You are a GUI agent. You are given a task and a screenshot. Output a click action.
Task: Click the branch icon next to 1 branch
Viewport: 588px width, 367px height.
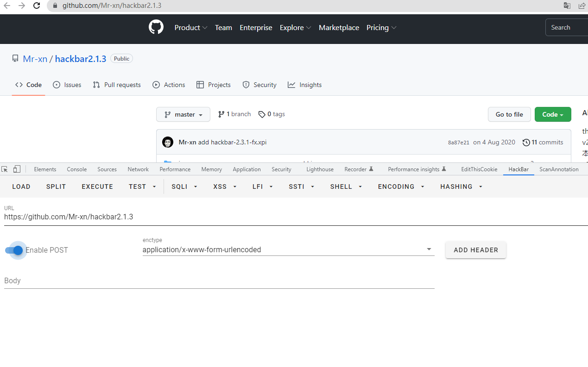[x=221, y=114]
